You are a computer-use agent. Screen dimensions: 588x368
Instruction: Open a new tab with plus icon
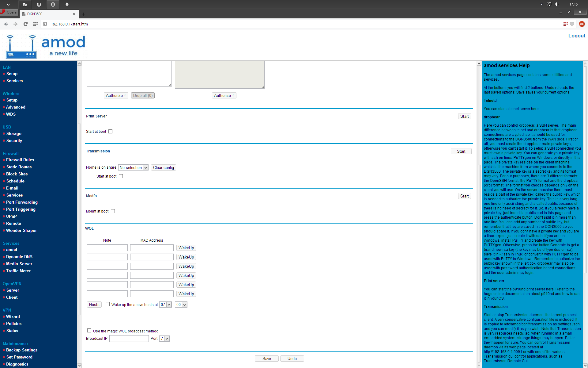click(83, 14)
